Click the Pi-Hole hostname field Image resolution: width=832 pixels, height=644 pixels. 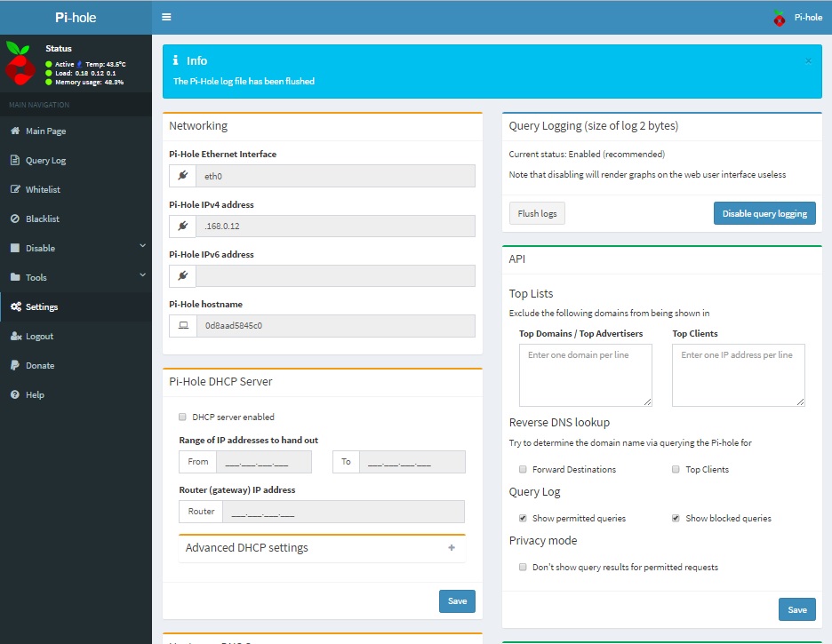pos(335,325)
